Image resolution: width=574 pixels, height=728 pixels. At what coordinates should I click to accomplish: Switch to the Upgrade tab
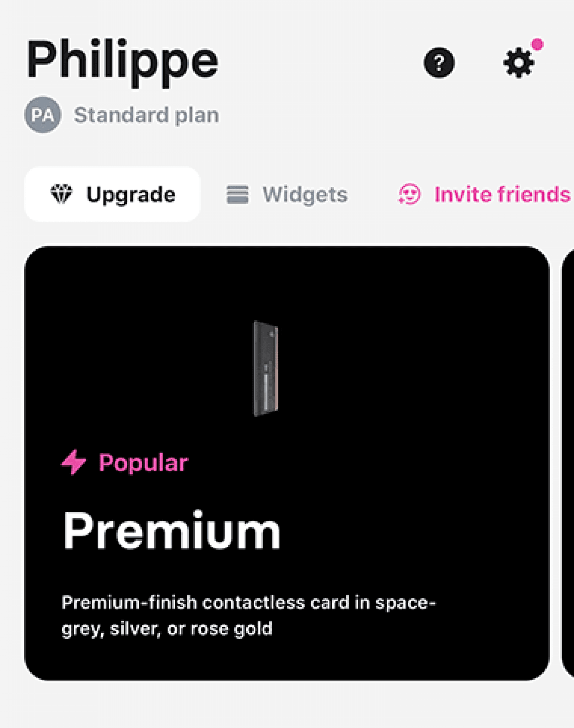113,194
